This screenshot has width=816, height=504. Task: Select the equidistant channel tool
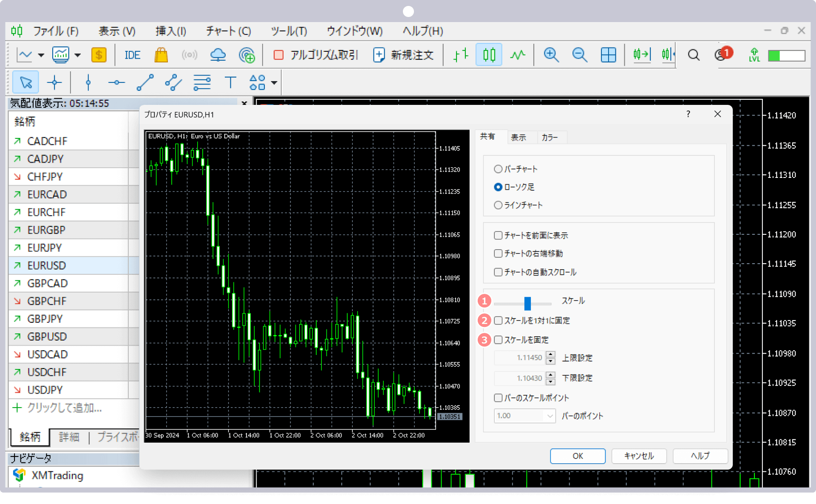click(x=173, y=82)
